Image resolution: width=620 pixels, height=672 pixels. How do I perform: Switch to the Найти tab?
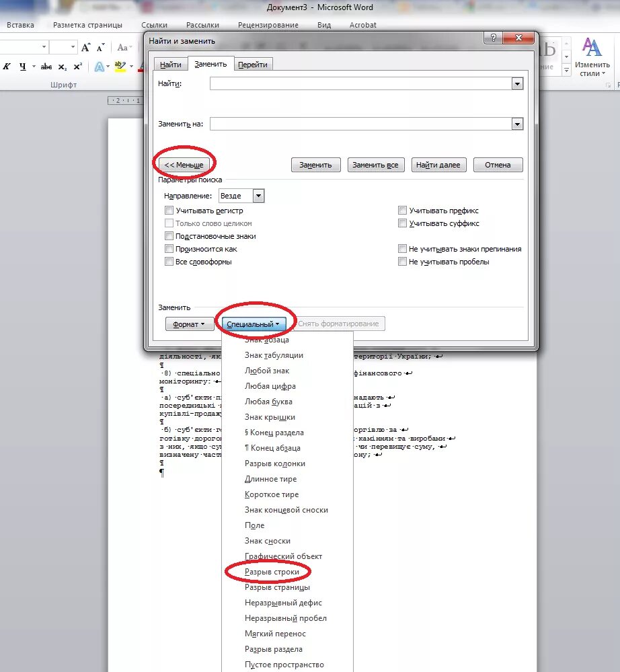tap(171, 65)
